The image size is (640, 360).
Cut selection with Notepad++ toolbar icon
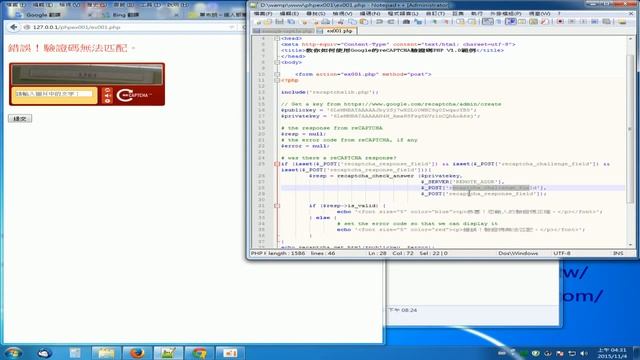click(x=341, y=21)
